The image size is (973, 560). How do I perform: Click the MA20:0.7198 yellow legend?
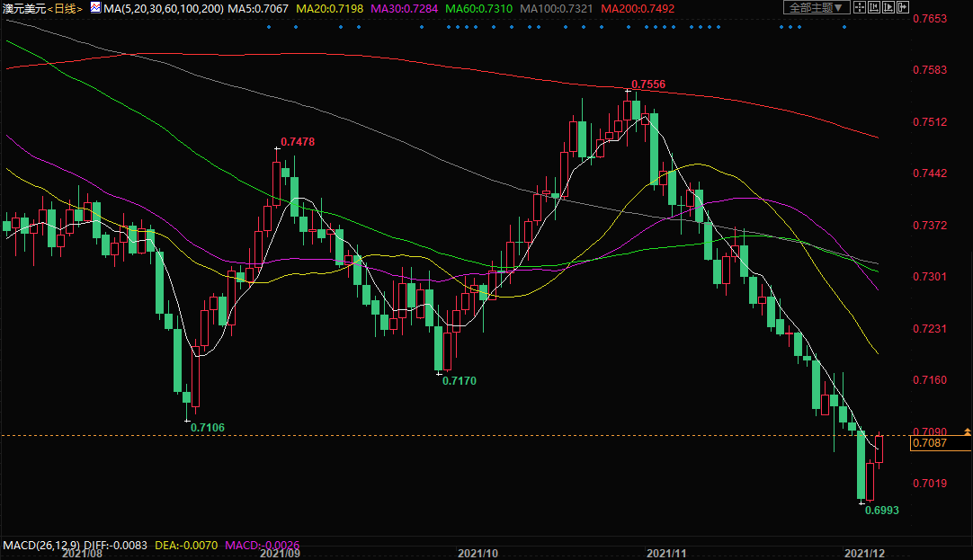coord(330,8)
